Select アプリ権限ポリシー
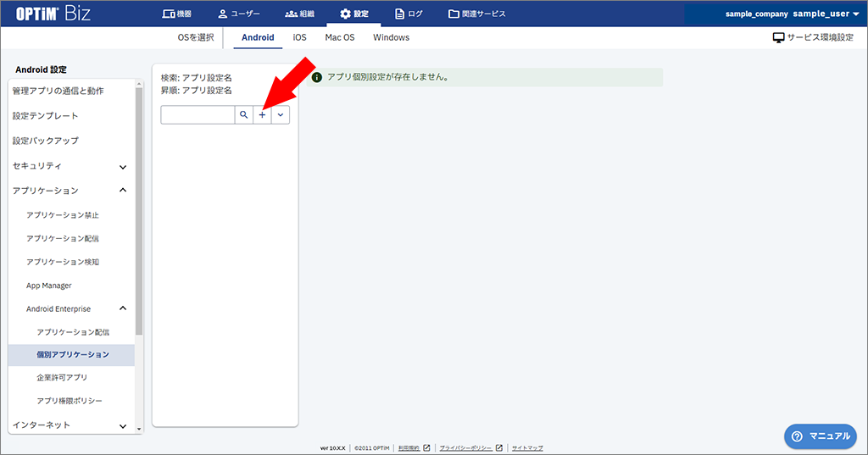Image resolution: width=868 pixels, height=455 pixels. coord(71,401)
